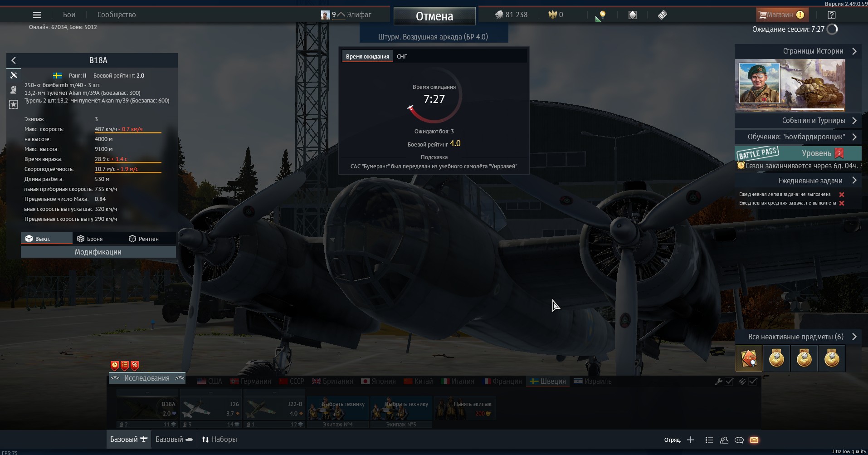Open the chat bubble icon

(x=739, y=440)
